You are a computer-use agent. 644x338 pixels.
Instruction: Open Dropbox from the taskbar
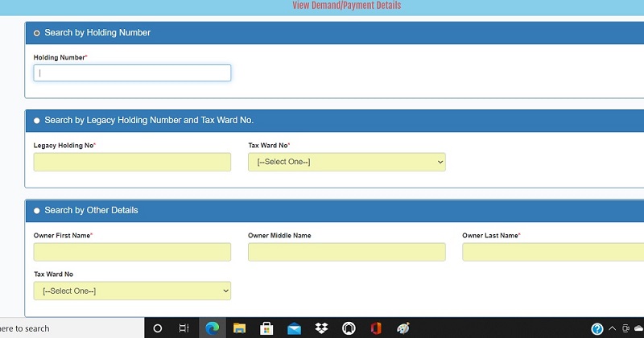(321, 328)
